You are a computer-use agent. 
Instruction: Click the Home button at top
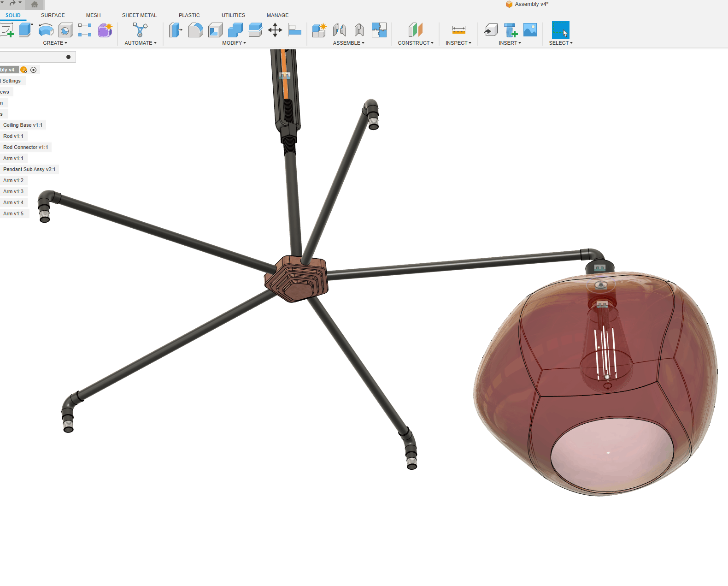(35, 5)
